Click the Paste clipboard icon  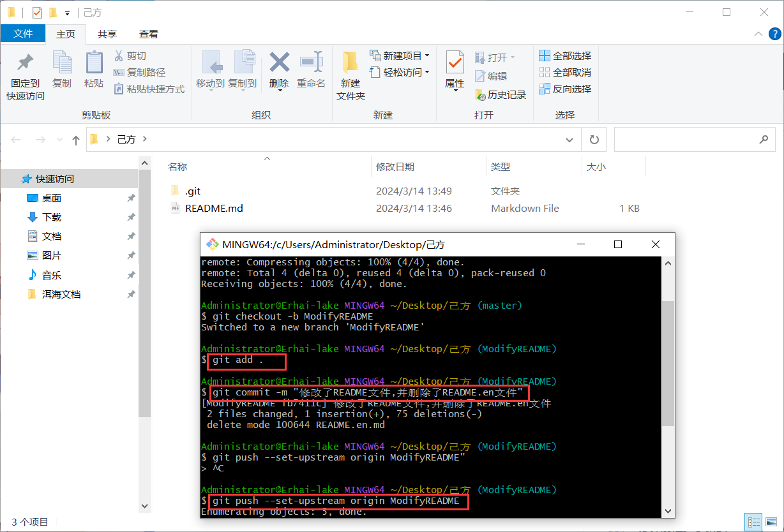[x=94, y=63]
